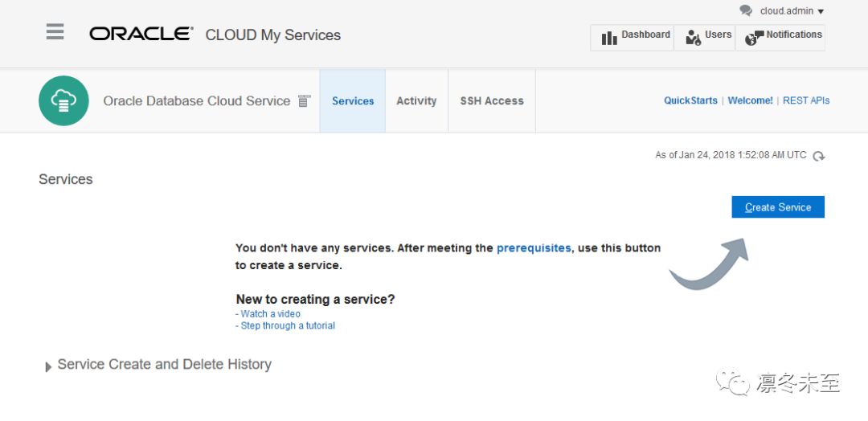The width and height of the screenshot is (868, 421).
Task: Switch to the Services tab
Action: coord(353,101)
